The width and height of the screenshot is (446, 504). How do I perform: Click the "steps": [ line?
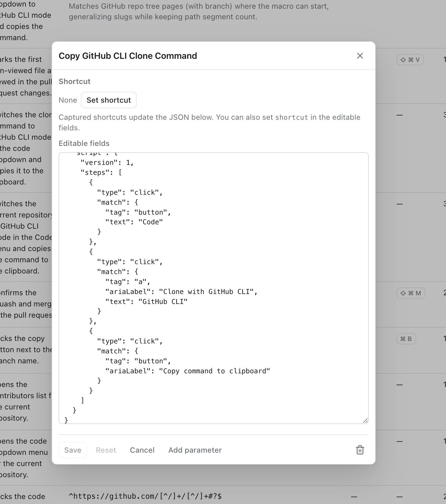coord(101,172)
